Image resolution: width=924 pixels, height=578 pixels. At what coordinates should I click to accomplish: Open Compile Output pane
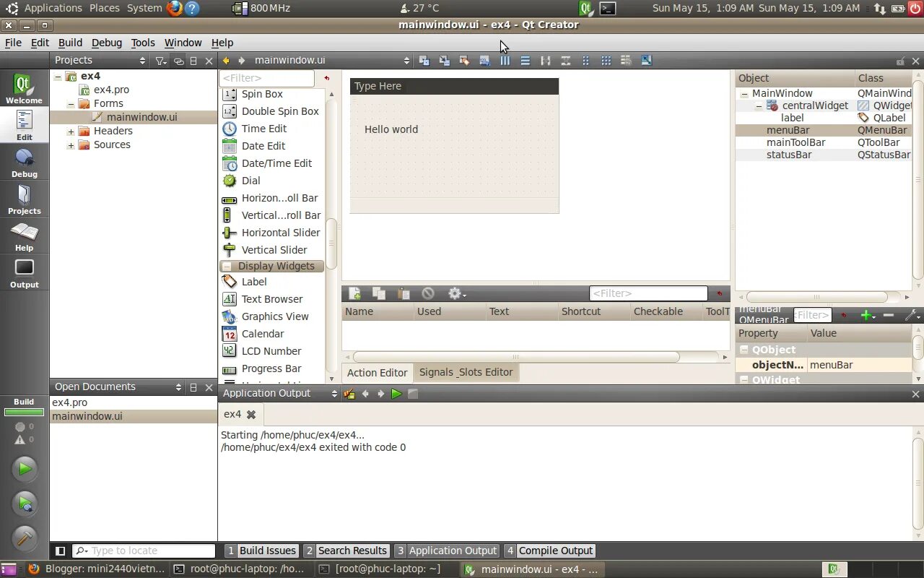click(549, 551)
